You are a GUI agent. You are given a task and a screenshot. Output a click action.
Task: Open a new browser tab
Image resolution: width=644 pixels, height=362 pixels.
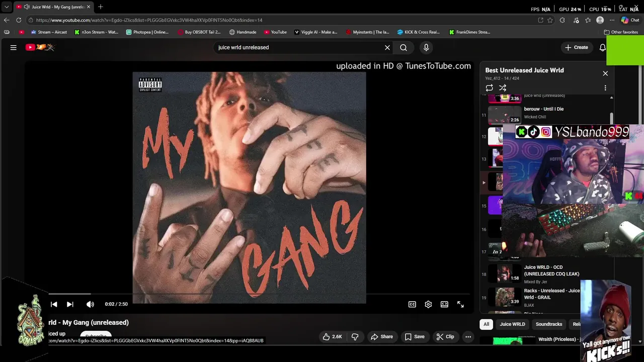point(101,7)
